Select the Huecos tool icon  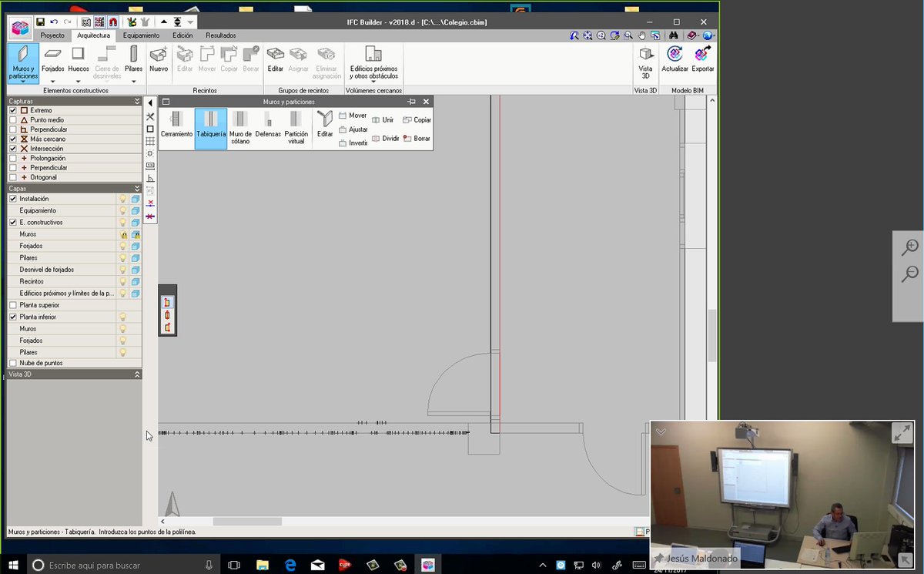(x=78, y=54)
